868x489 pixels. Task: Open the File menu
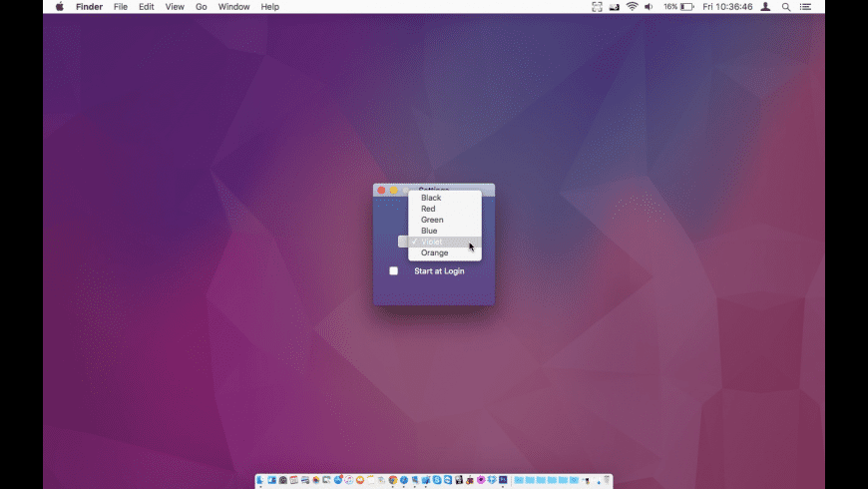point(121,7)
